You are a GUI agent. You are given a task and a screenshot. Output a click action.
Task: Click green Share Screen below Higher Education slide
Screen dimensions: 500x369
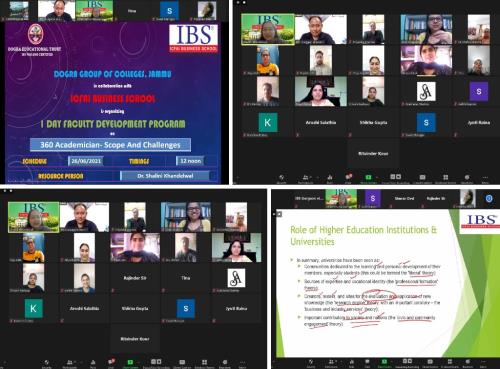click(x=384, y=363)
